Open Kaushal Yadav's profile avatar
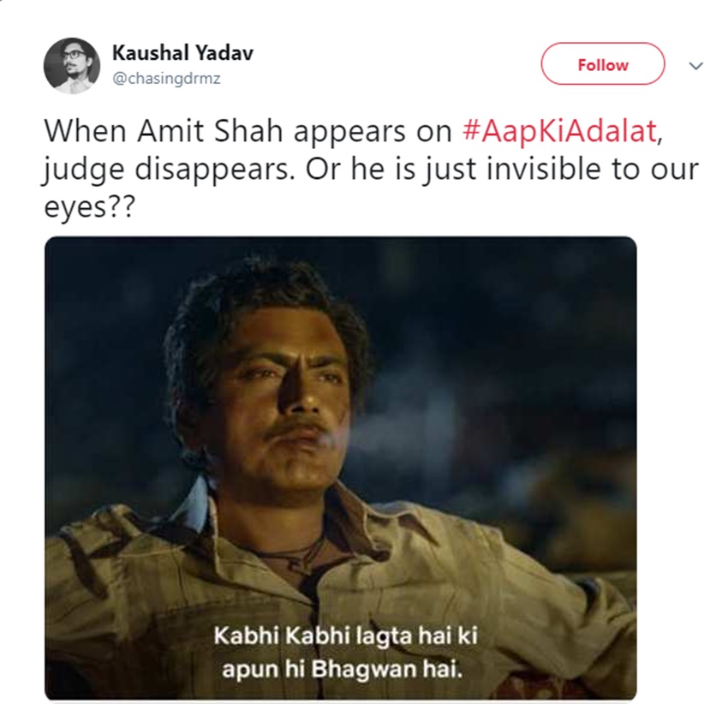 coord(71,65)
